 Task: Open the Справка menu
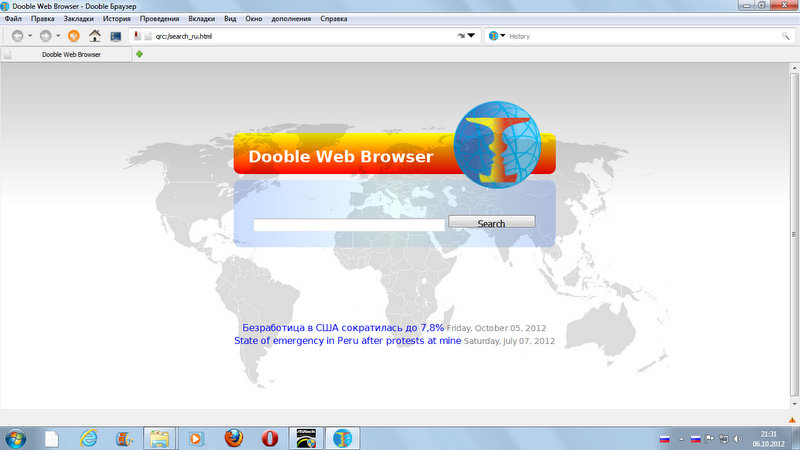point(334,18)
